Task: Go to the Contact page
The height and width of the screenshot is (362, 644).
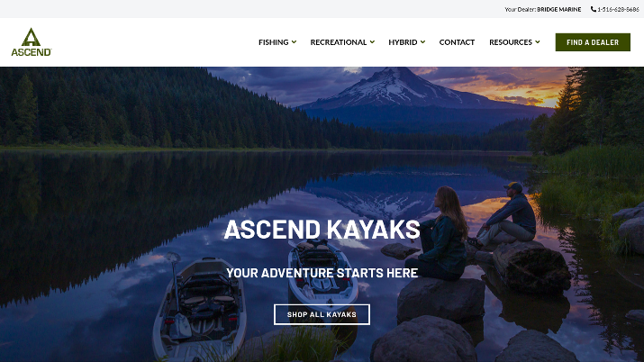Action: (457, 42)
